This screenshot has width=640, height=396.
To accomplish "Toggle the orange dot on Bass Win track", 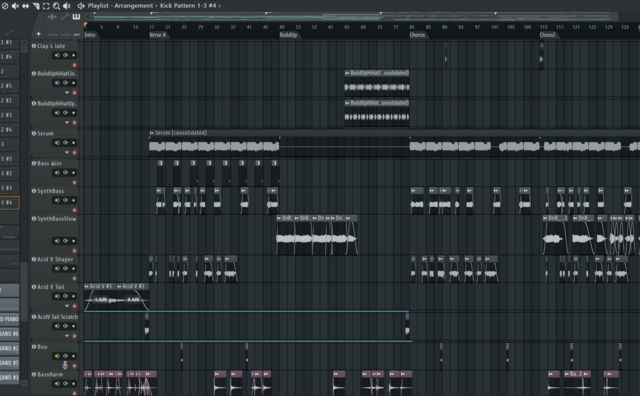I will [x=74, y=182].
